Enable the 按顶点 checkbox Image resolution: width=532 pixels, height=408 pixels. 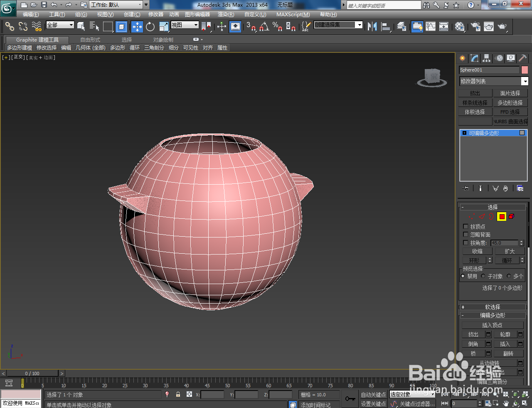pos(465,227)
